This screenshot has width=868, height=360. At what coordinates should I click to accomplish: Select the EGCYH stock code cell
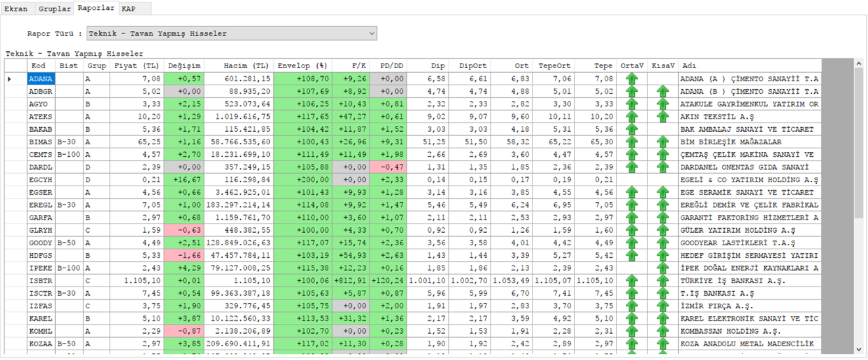pos(41,180)
